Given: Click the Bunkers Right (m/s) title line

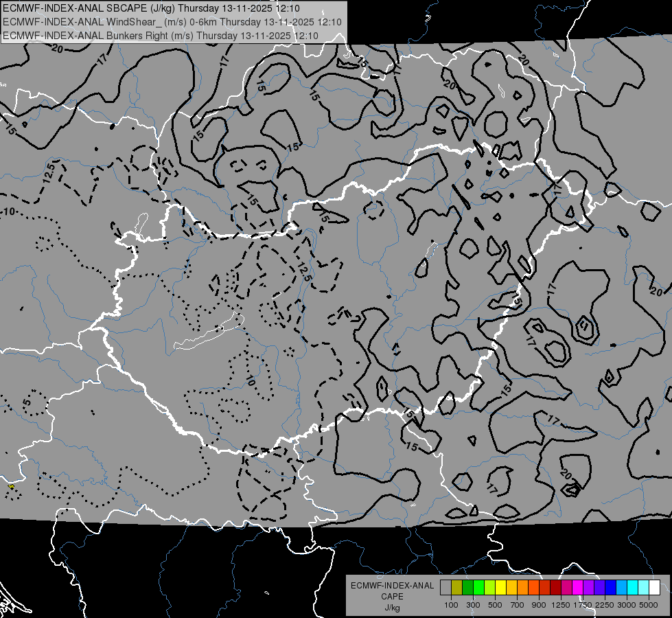Looking at the screenshot, I should (x=161, y=36).
